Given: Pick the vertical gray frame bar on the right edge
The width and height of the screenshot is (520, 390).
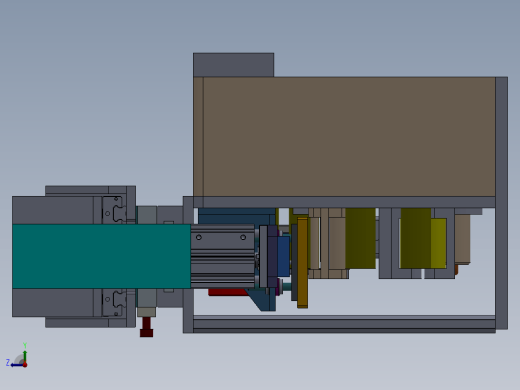Looking at the screenshot, I should [501, 203].
